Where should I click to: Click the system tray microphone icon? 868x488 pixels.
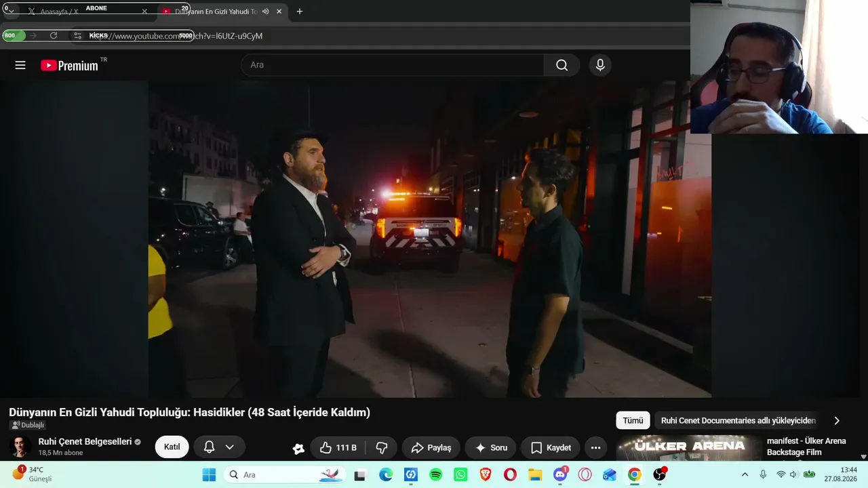point(763,474)
